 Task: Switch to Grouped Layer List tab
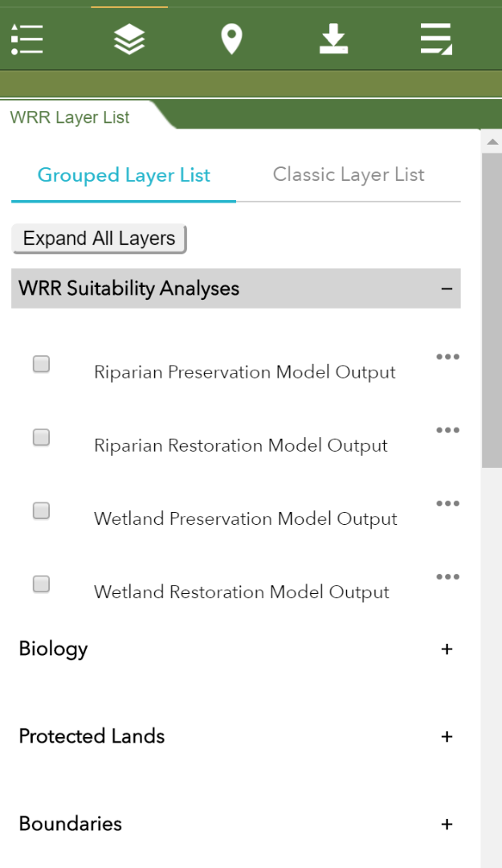click(x=124, y=175)
